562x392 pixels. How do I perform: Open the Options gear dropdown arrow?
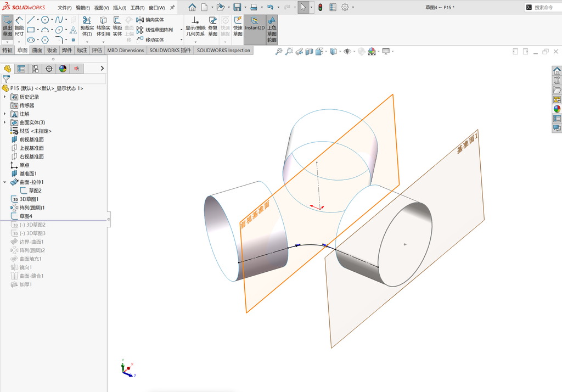pos(353,7)
